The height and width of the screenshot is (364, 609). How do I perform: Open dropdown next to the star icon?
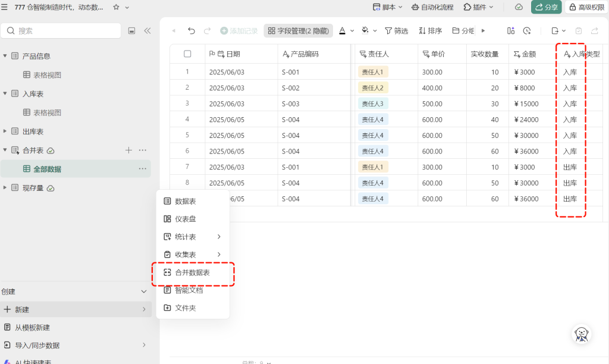(127, 7)
